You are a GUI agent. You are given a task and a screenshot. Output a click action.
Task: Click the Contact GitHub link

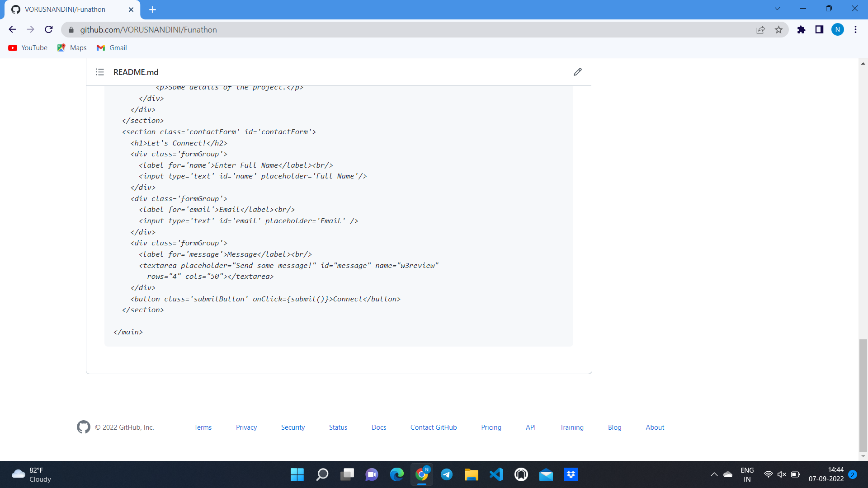(433, 427)
